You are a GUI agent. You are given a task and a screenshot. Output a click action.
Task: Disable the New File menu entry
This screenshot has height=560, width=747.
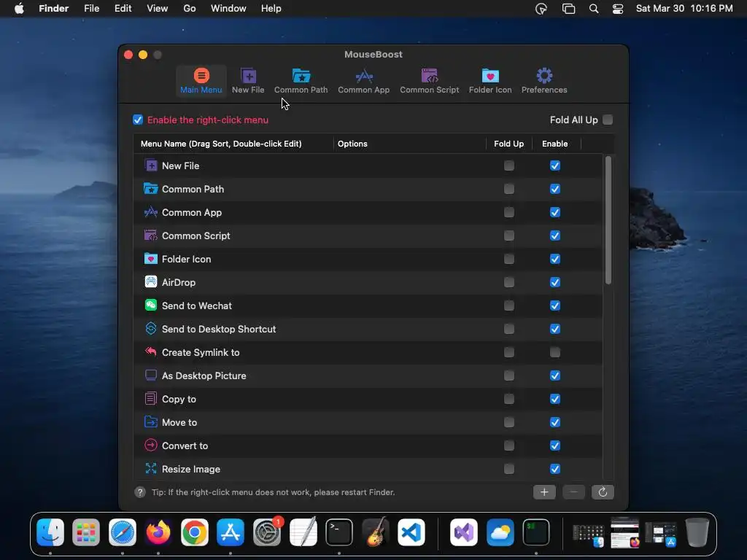coord(555,166)
